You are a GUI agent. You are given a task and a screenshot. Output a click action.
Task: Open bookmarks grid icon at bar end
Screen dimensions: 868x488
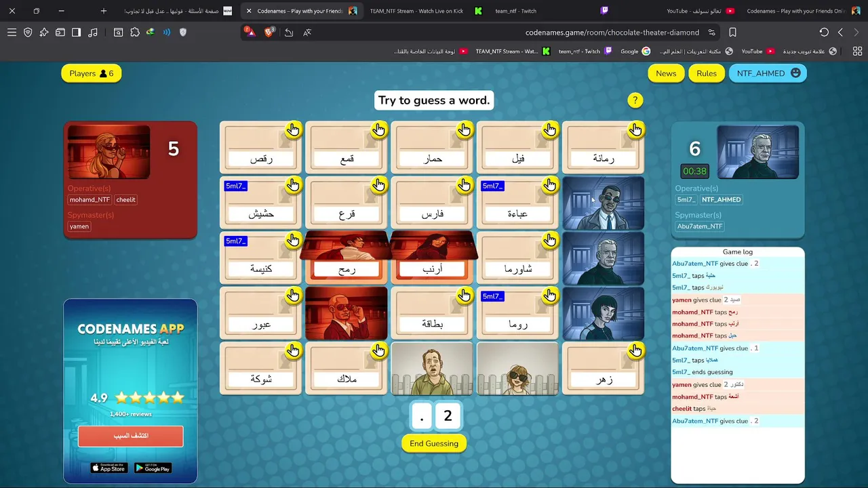857,51
